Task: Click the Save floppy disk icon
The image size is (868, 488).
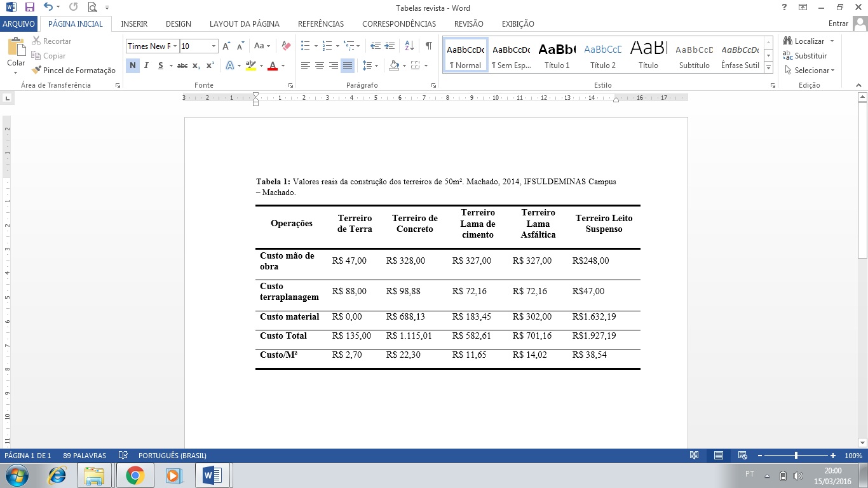Action: pyautogui.click(x=29, y=8)
